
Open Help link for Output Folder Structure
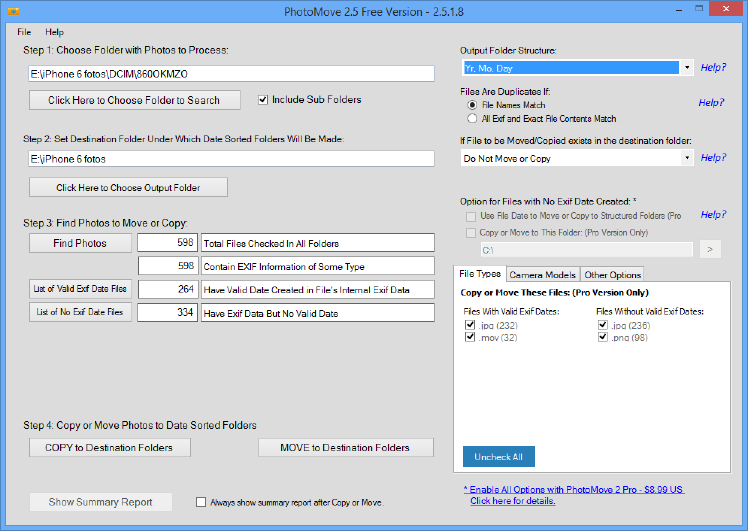pyautogui.click(x=713, y=67)
